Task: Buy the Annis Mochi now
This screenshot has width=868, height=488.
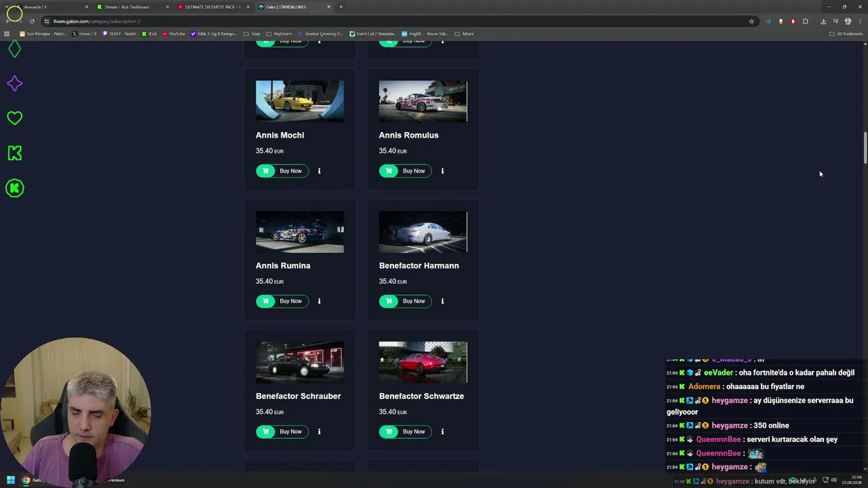Action: point(282,171)
